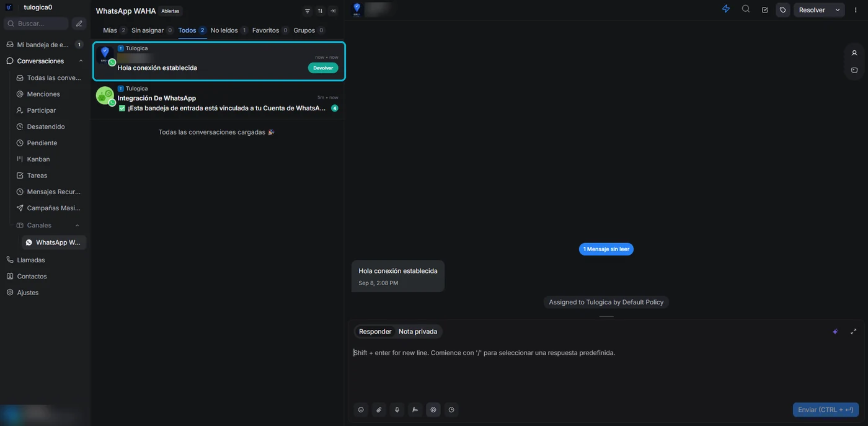This screenshot has height=426, width=868.
Task: Open Participar in the sidebar
Action: [42, 110]
